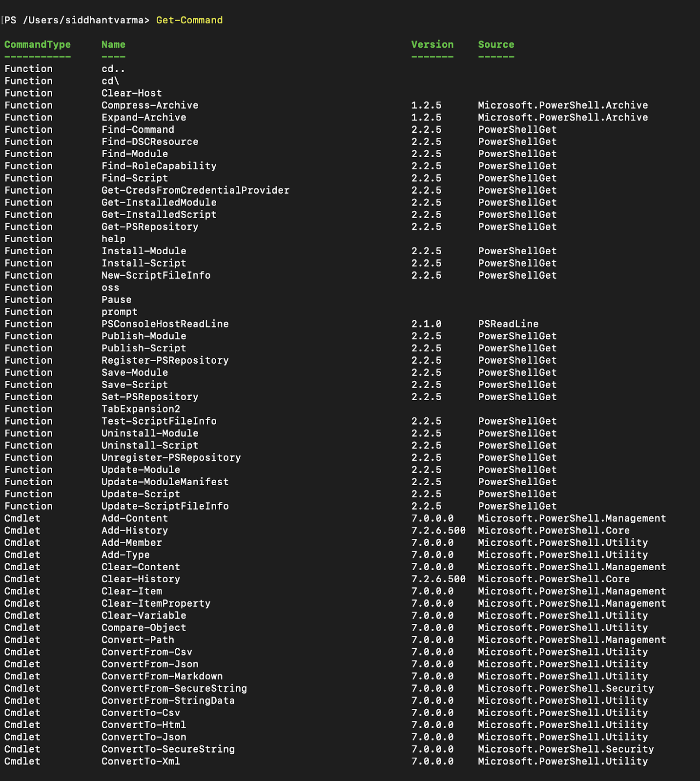Viewport: 700px width, 781px height.
Task: Click the Test-ScriptFileInfo entry
Action: click(x=159, y=421)
